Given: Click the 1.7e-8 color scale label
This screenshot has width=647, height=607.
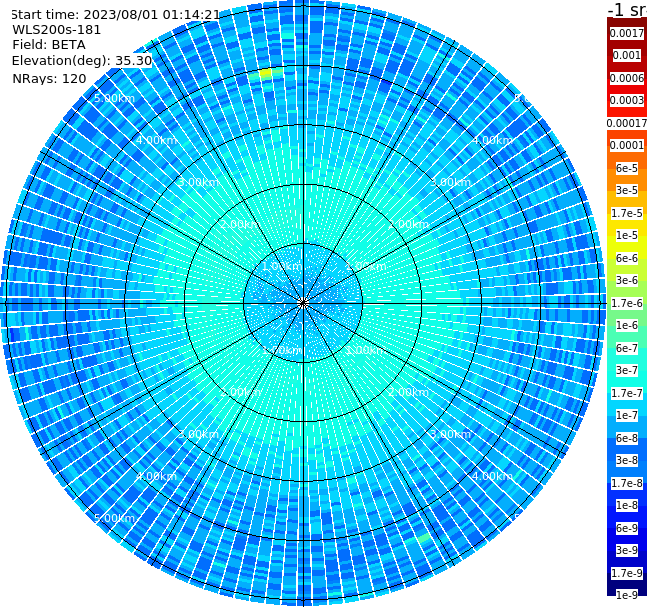Looking at the screenshot, I should [627, 483].
